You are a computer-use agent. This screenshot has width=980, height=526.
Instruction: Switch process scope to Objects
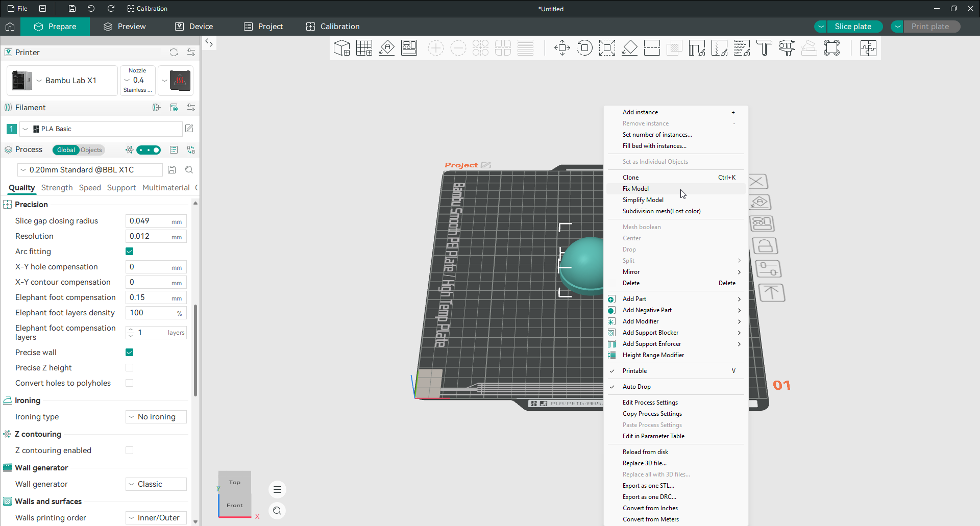click(x=91, y=150)
